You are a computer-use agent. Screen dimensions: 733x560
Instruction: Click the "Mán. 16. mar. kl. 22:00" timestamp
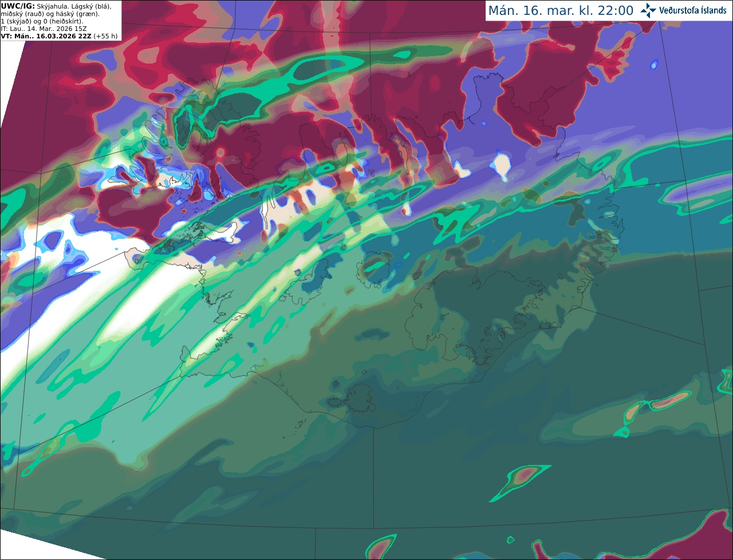[x=561, y=11]
